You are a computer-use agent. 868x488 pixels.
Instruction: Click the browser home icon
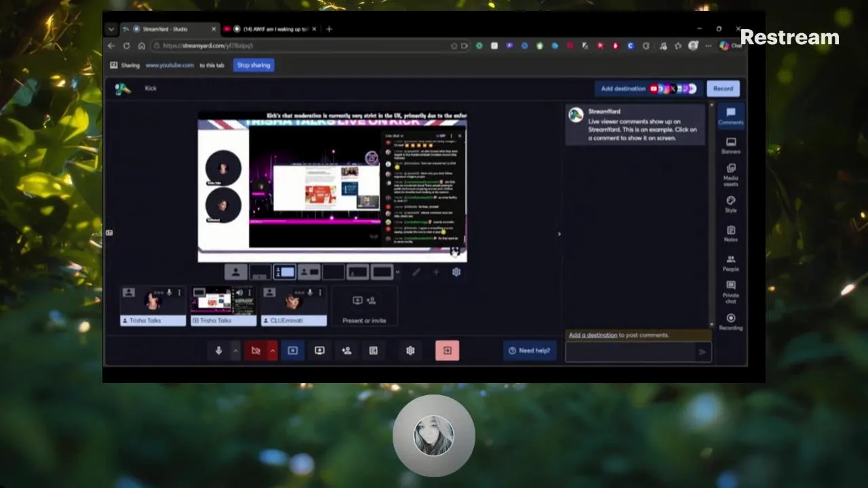tap(141, 45)
